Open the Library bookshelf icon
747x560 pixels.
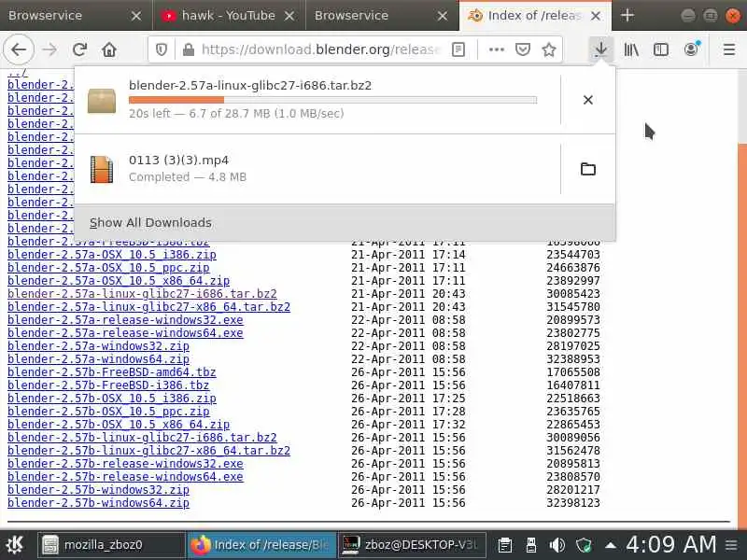[631, 49]
